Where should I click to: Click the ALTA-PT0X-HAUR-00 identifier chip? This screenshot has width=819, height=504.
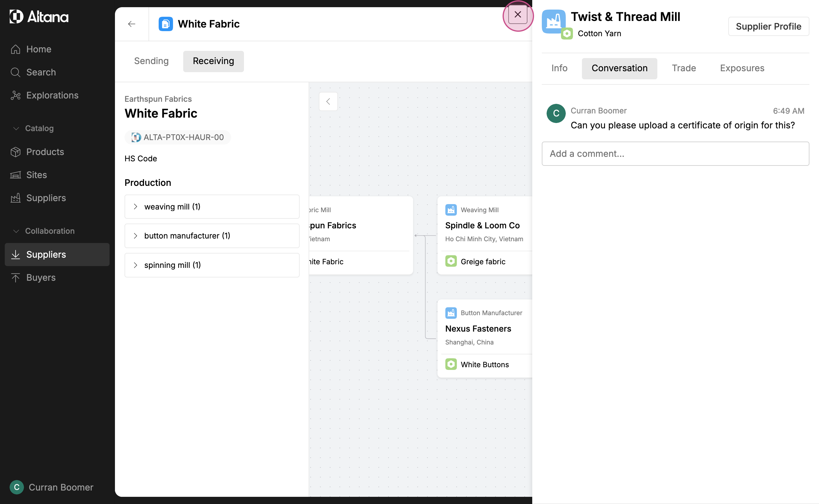pyautogui.click(x=178, y=137)
